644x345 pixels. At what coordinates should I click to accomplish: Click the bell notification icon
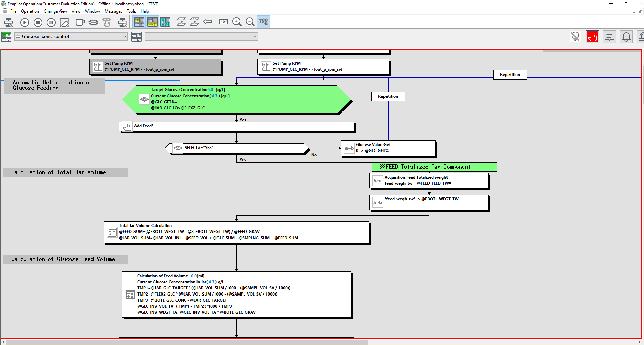[626, 37]
